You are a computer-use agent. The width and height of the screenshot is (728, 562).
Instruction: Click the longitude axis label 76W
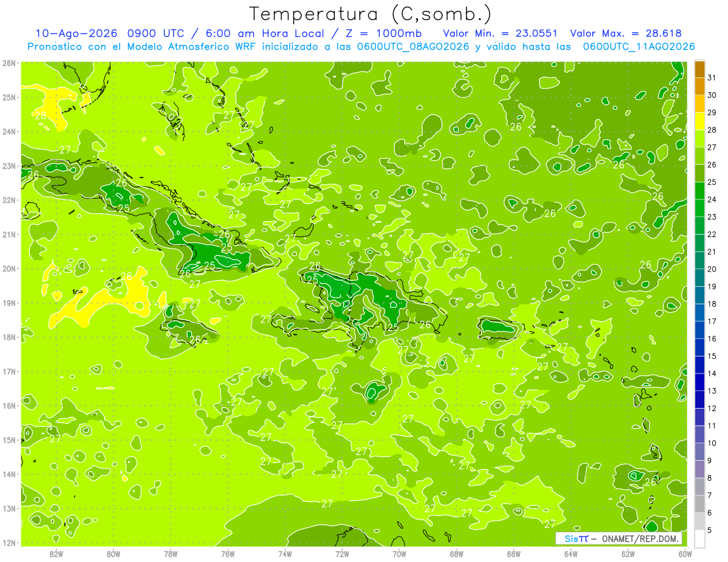228,554
